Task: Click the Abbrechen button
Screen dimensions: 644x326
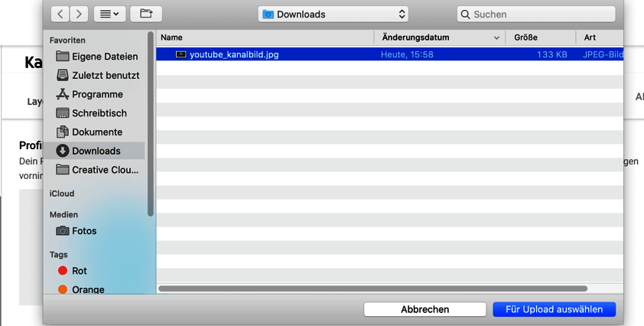Action: point(424,309)
